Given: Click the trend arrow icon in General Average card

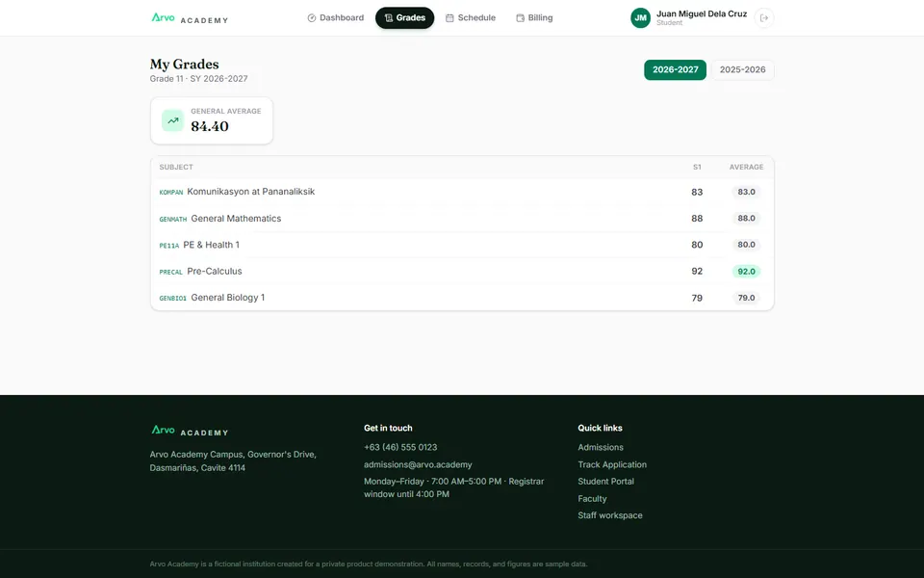Looking at the screenshot, I should click(x=172, y=120).
